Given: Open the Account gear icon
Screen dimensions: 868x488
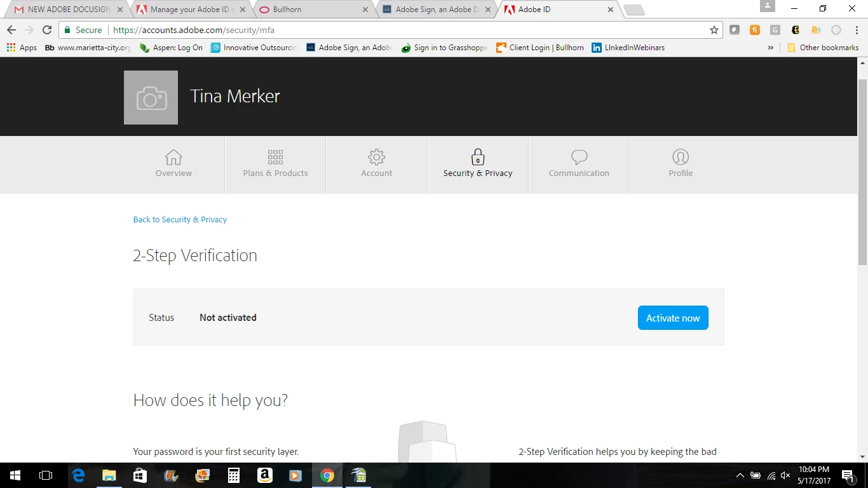Looking at the screenshot, I should [x=377, y=157].
